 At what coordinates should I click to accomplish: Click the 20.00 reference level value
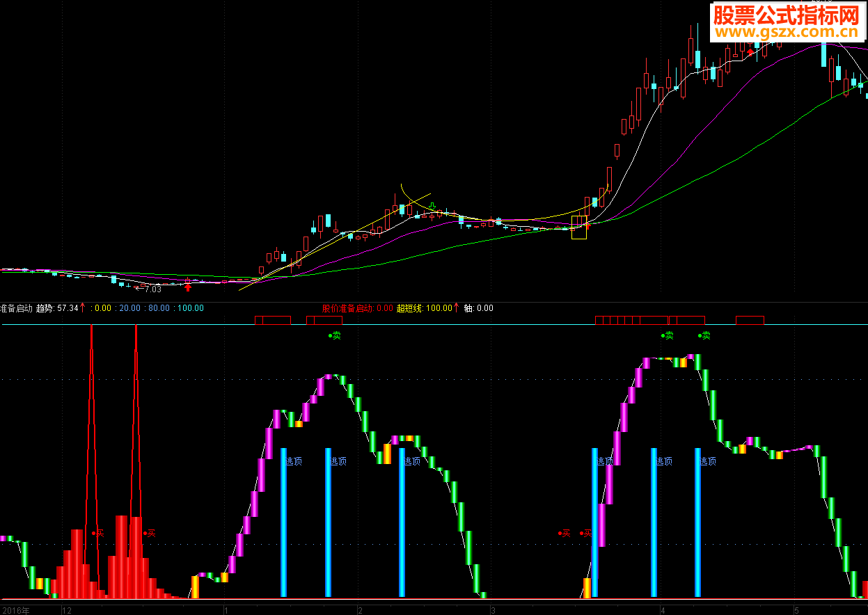click(129, 308)
